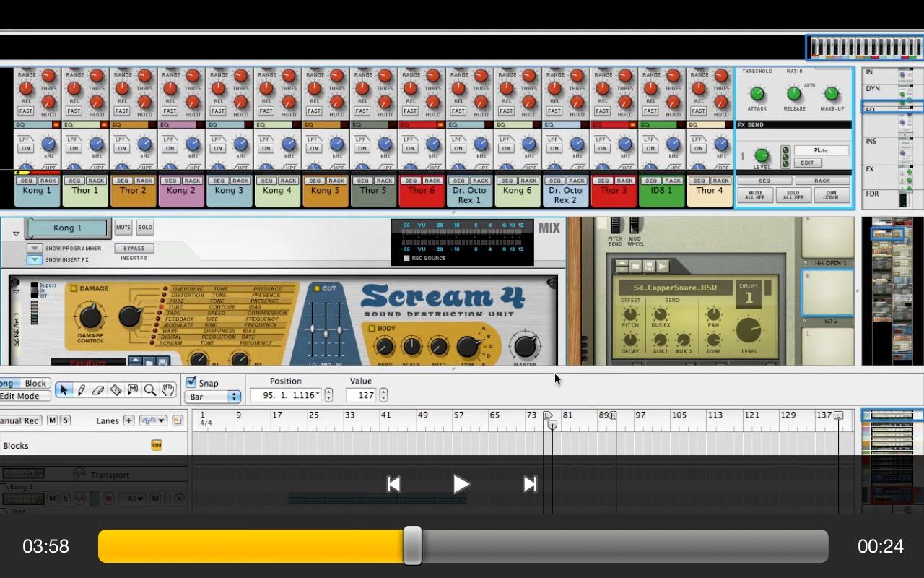Image resolution: width=924 pixels, height=578 pixels.
Task: Click the video progress slider handle
Action: (x=412, y=545)
